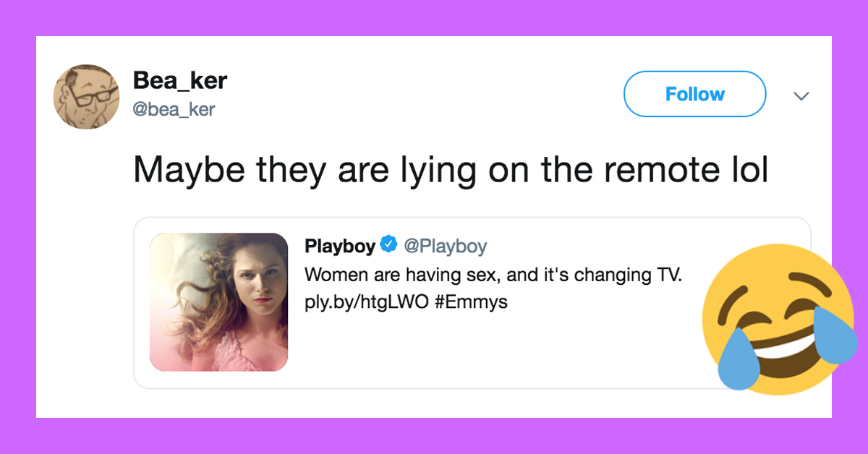Click the blue verified badge beside Playboy
Image resolution: width=868 pixels, height=454 pixels.
[x=388, y=245]
